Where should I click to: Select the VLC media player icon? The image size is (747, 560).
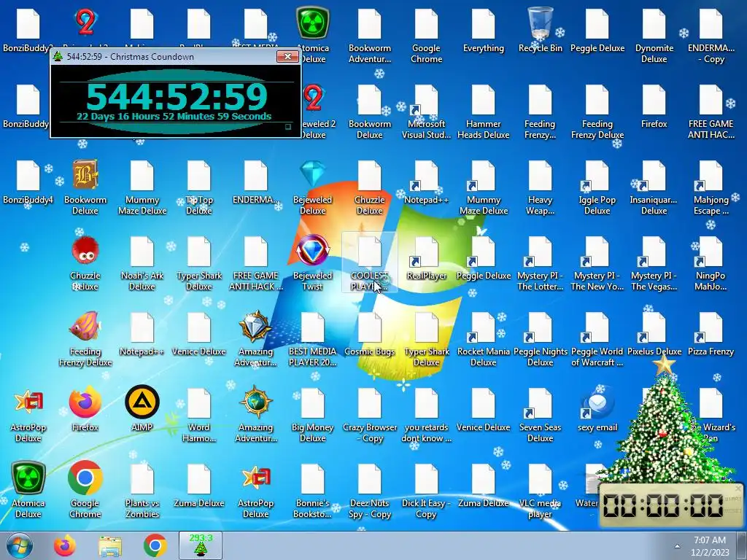(x=541, y=491)
